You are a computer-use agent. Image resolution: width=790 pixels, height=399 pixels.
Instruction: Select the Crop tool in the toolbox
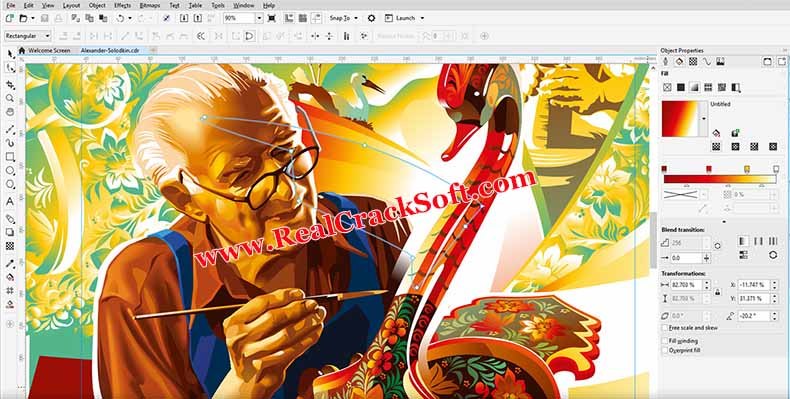[x=10, y=85]
